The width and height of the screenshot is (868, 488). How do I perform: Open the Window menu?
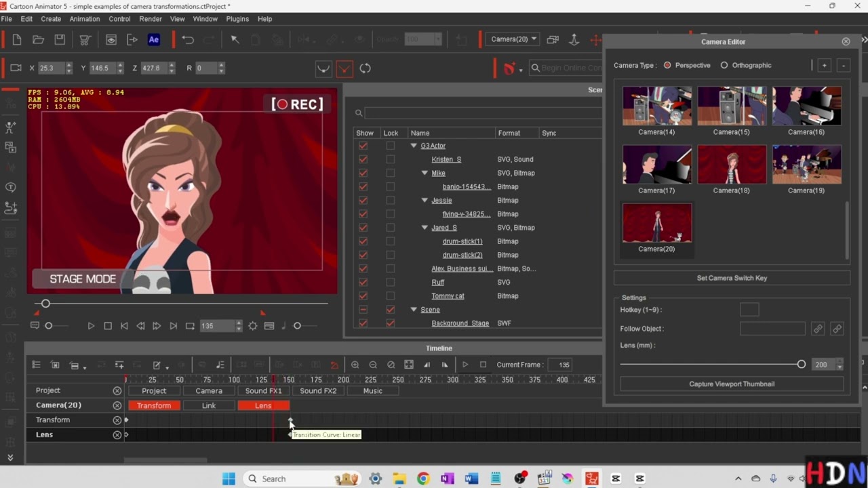[205, 19]
